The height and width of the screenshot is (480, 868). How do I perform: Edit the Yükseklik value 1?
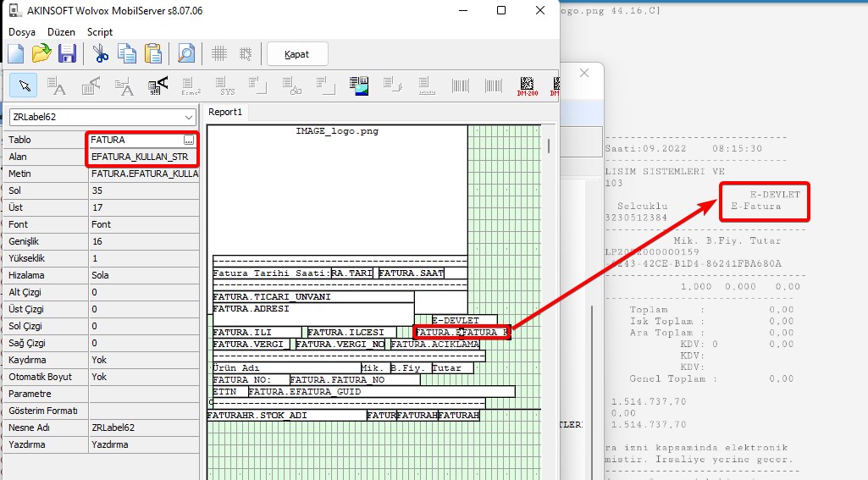[144, 258]
